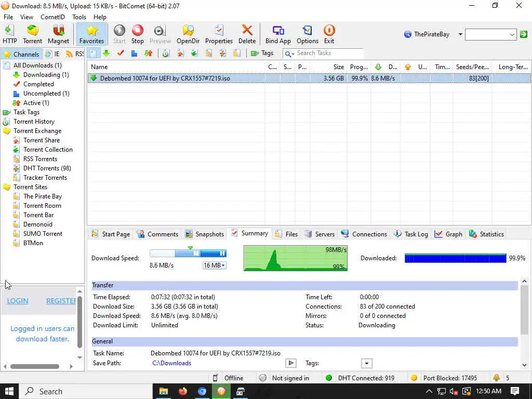Switch to the Files tab
The image size is (532, 399).
click(286, 234)
